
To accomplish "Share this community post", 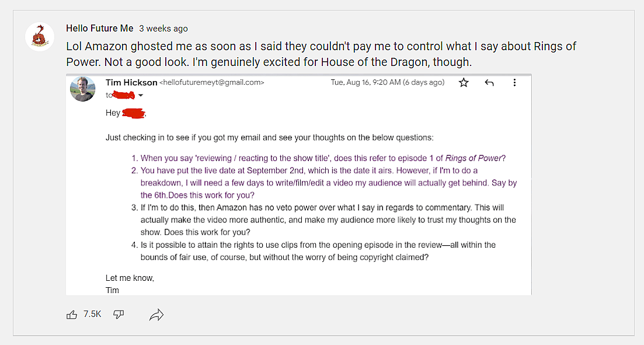I will coord(156,315).
